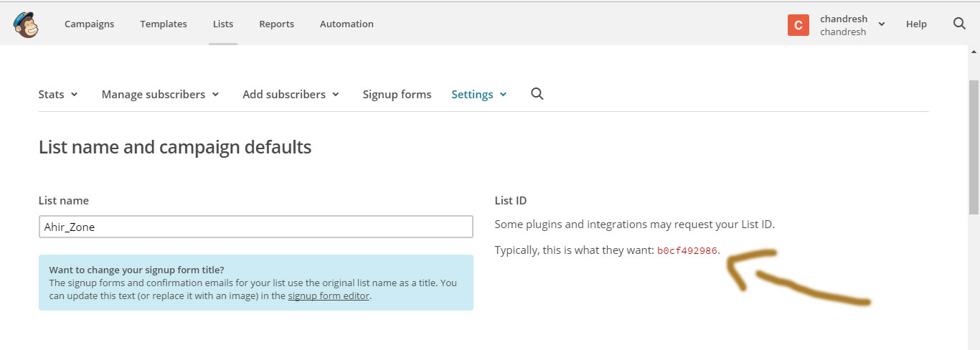Open the Templates menu item
The height and width of the screenshot is (350, 980).
(x=164, y=24)
